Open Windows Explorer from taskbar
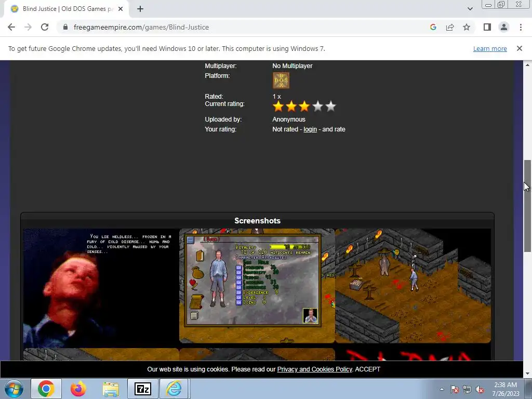The image size is (532, 399). point(111,389)
